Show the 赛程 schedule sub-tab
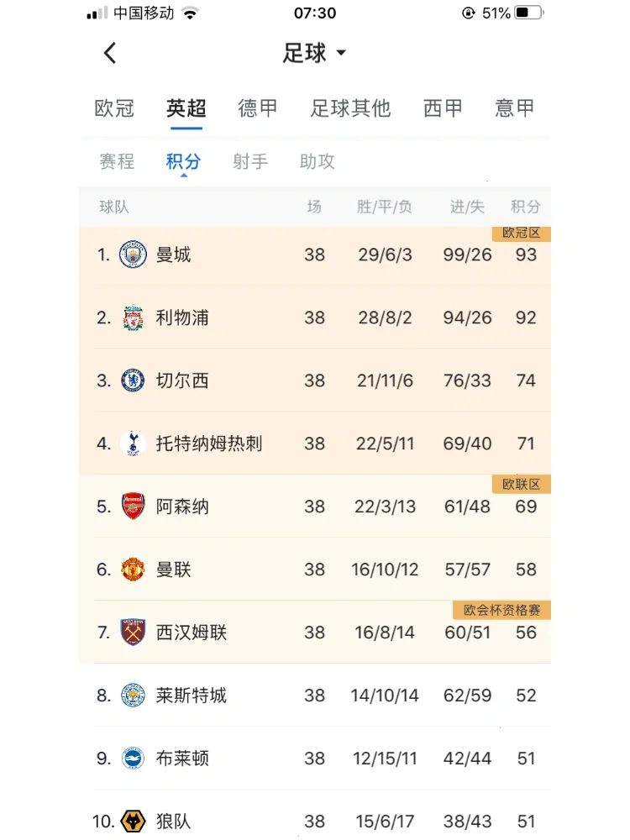The image size is (630, 840). point(117,161)
